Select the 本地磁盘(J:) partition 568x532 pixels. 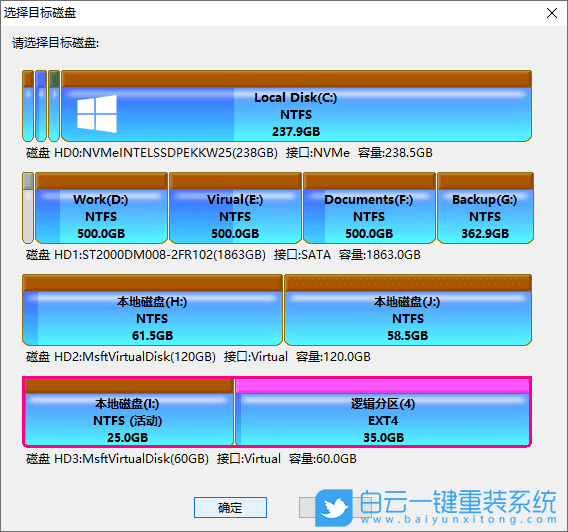[408, 310]
